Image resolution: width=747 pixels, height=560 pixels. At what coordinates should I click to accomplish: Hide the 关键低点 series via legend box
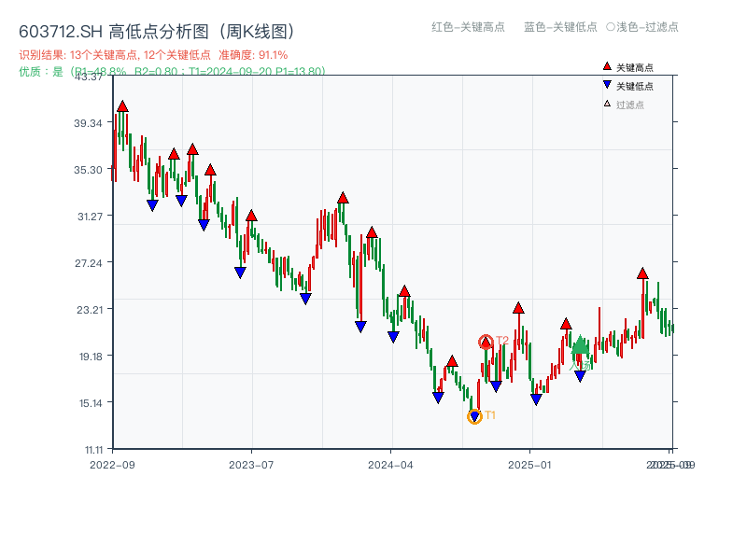(630, 84)
